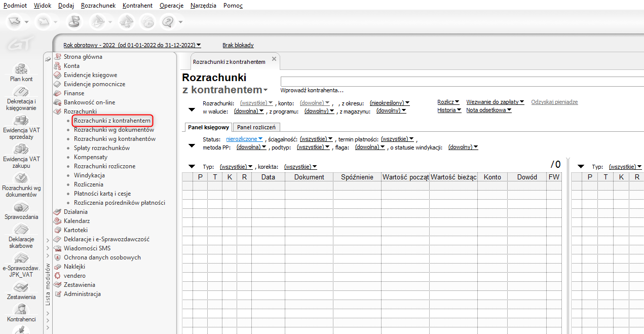Open Kontrahenci sidebar icon
This screenshot has height=334, width=644.
pos(21,310)
